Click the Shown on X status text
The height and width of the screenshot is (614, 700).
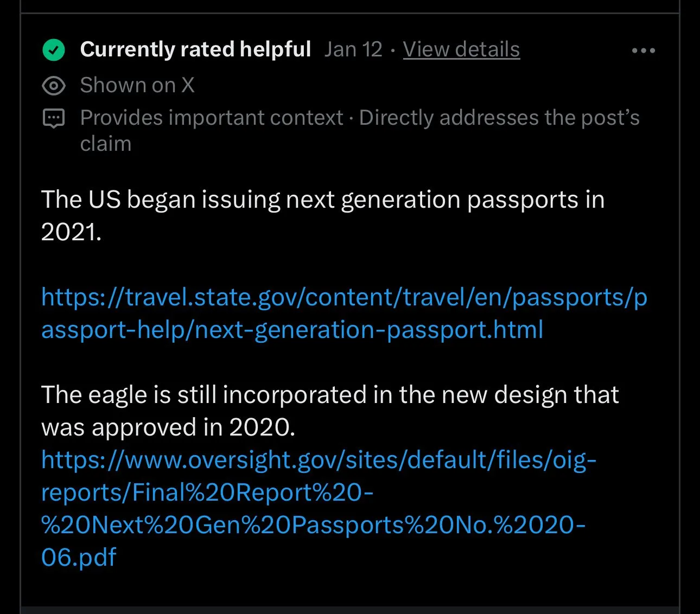(137, 85)
